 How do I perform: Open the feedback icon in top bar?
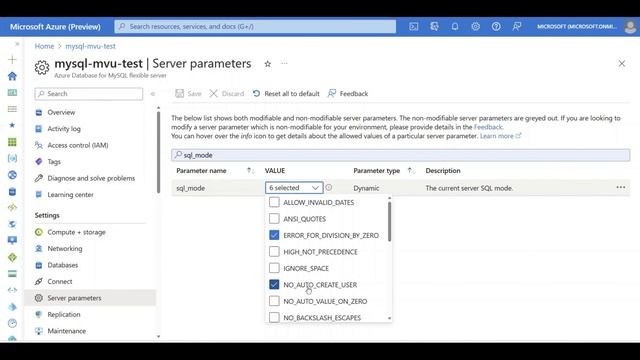[517, 27]
